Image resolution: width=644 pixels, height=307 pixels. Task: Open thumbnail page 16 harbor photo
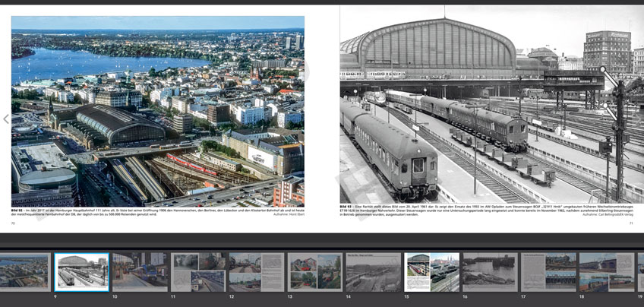[490, 272]
